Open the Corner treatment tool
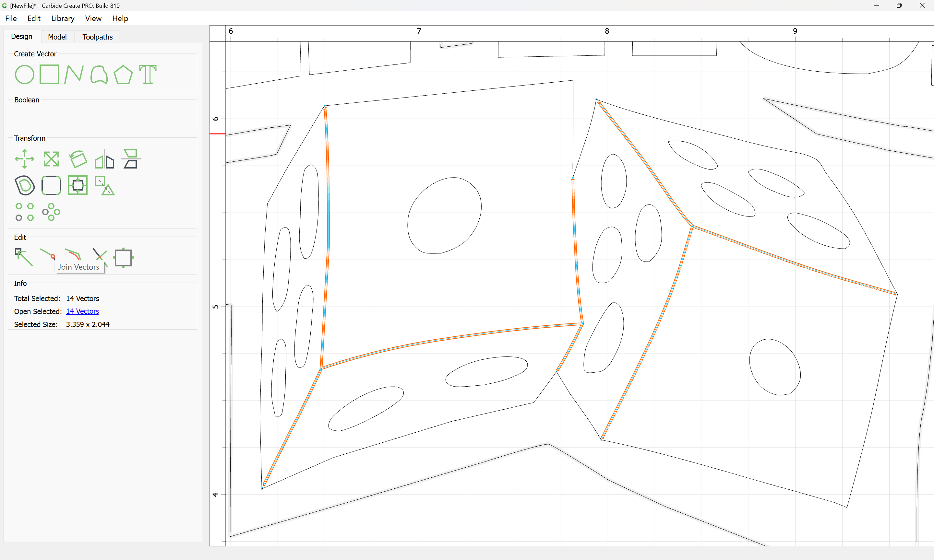This screenshot has width=934, height=560. 51,185
